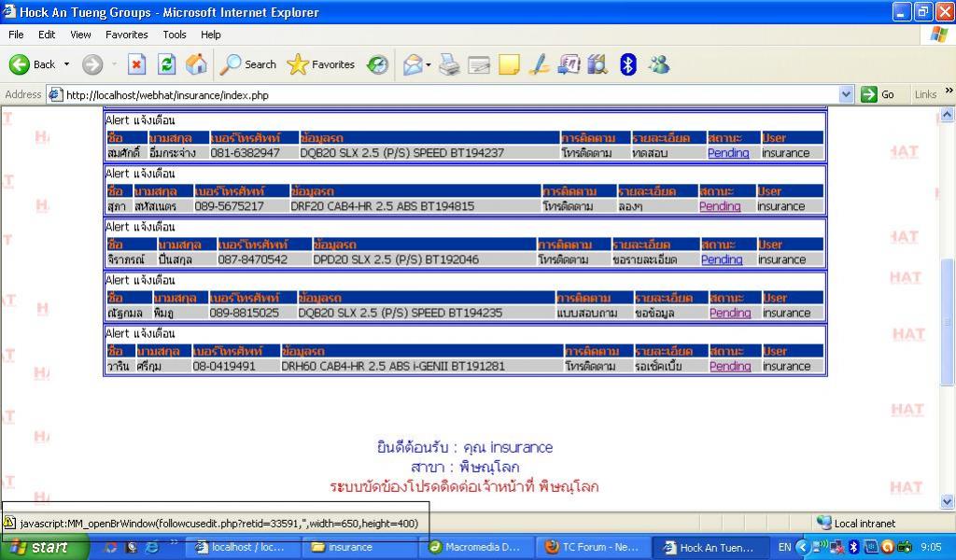The image size is (956, 560).
Task: Open the Search toolbar button
Action: 248,64
